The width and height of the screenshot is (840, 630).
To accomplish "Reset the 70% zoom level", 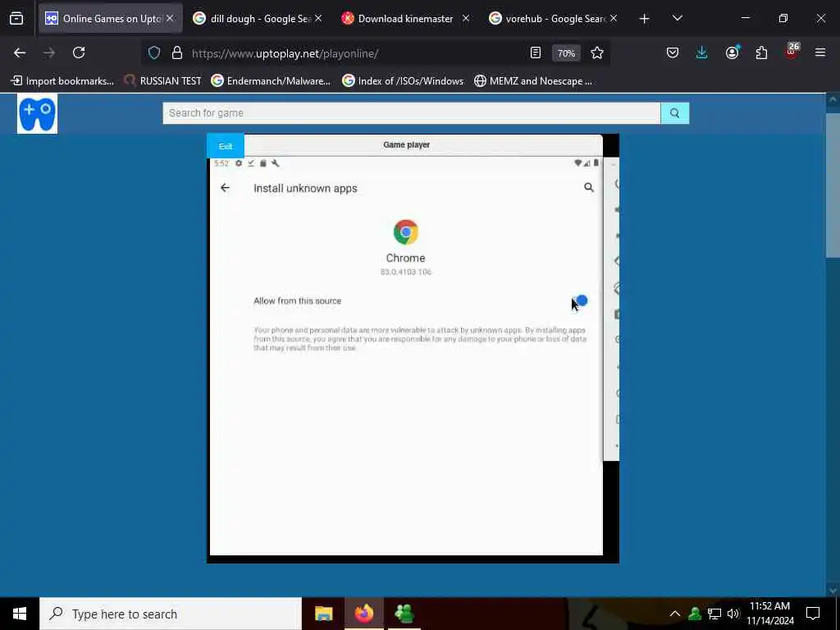I will 566,53.
